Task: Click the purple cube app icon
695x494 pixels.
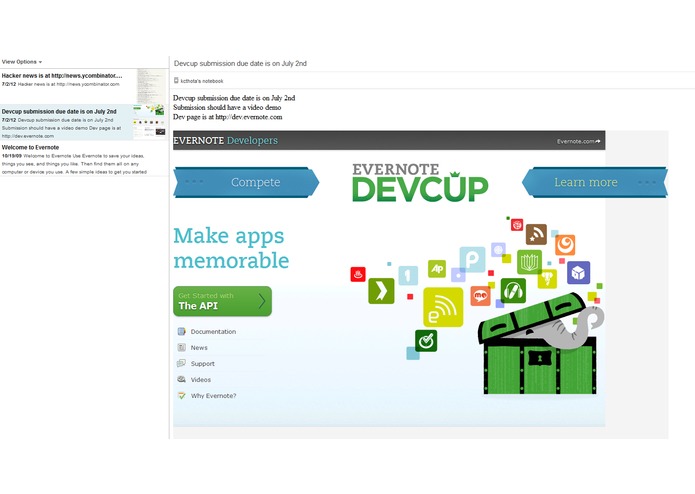Action: click(578, 272)
